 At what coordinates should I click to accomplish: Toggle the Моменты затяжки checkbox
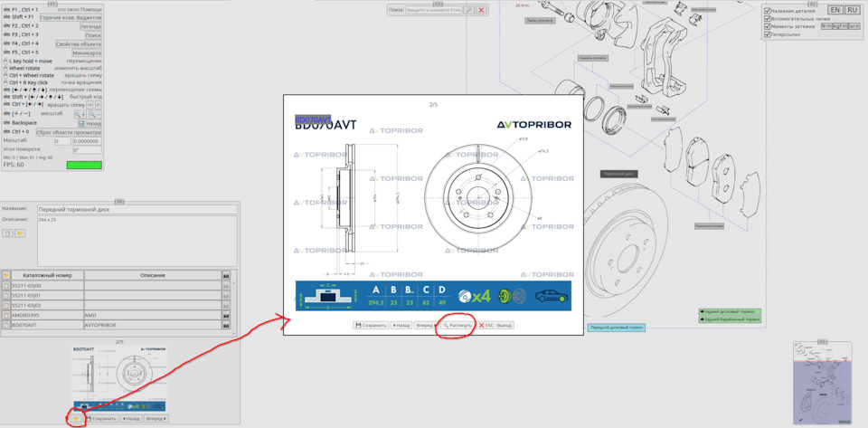point(768,26)
